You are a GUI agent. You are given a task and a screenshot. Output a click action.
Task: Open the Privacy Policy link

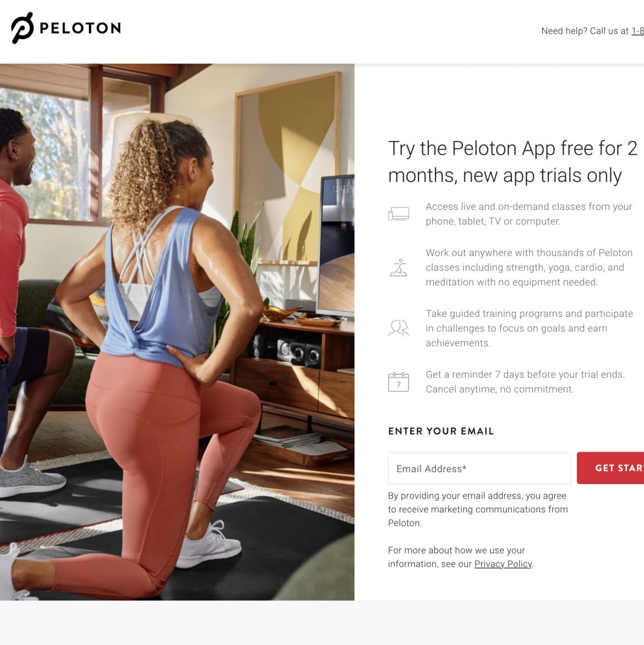503,564
